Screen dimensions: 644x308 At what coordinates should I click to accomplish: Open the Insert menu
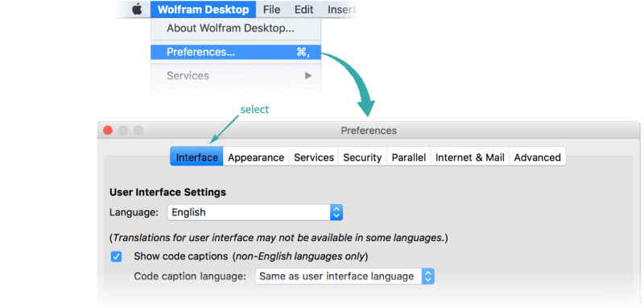pos(341,10)
